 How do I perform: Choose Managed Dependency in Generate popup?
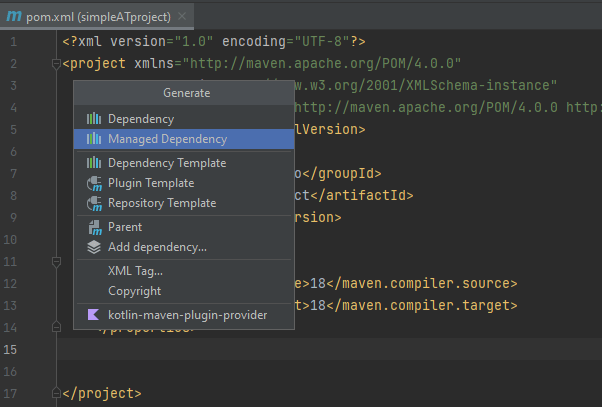click(x=184, y=139)
